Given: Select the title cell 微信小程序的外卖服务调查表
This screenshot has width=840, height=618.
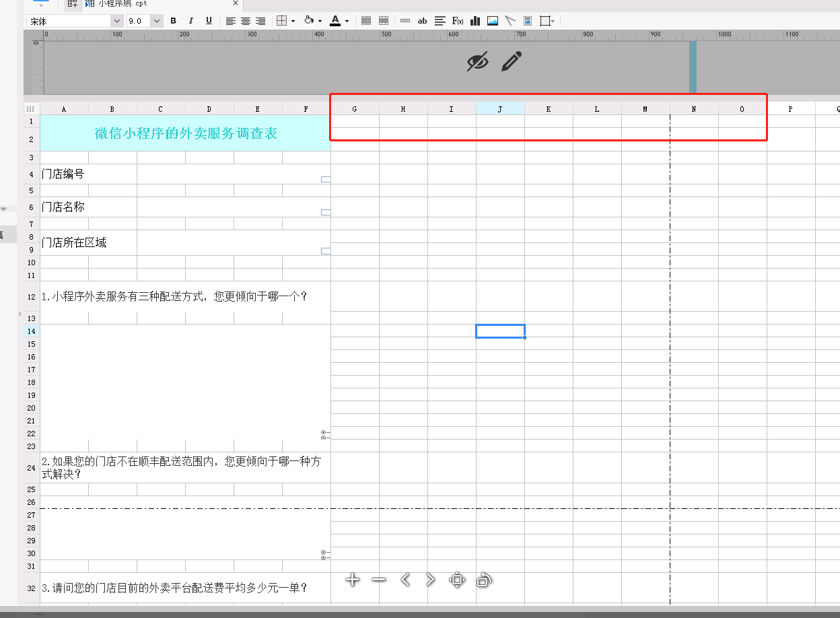Looking at the screenshot, I should [185, 133].
